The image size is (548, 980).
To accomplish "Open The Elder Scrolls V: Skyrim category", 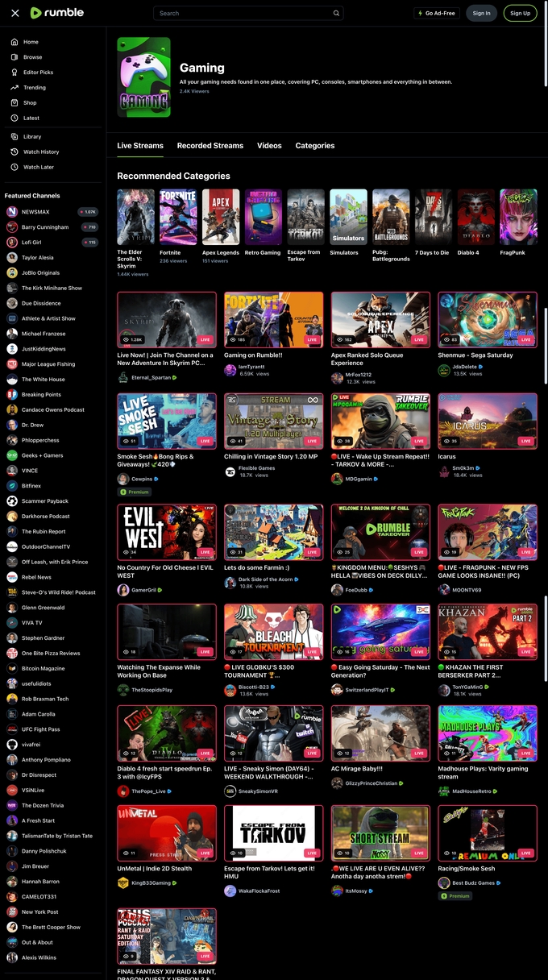I will [x=135, y=217].
